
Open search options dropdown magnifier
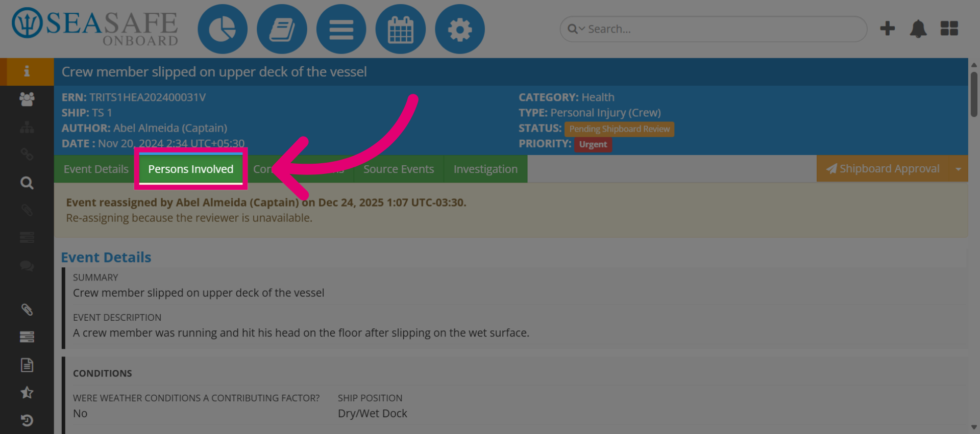(x=576, y=29)
